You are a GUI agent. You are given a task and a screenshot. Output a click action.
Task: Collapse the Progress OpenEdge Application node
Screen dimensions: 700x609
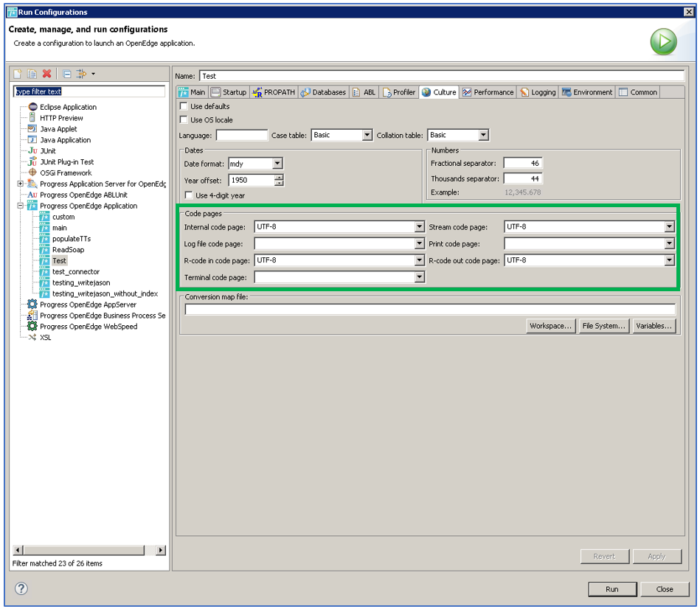[20, 206]
